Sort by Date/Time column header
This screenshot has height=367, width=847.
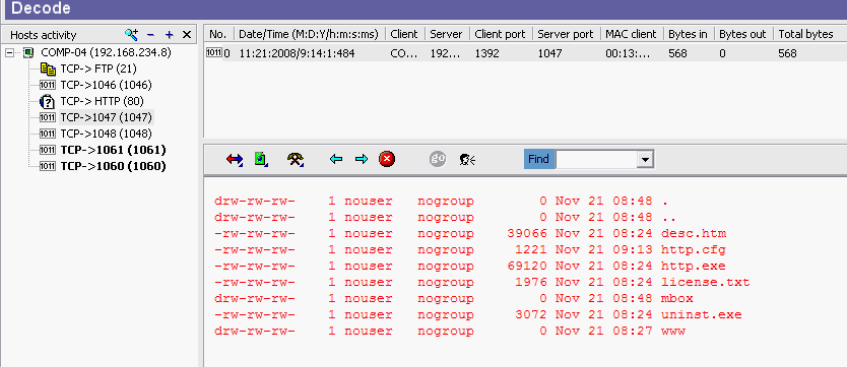coord(309,34)
